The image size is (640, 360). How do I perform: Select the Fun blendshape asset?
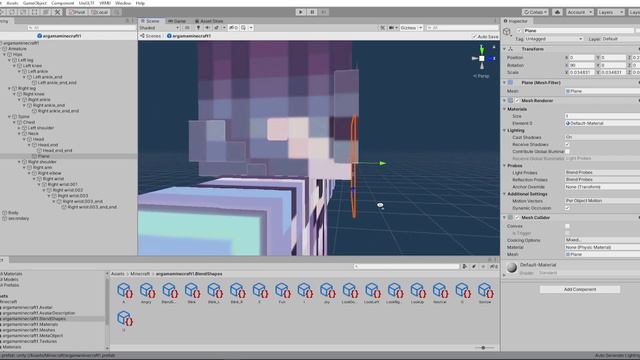[282, 293]
